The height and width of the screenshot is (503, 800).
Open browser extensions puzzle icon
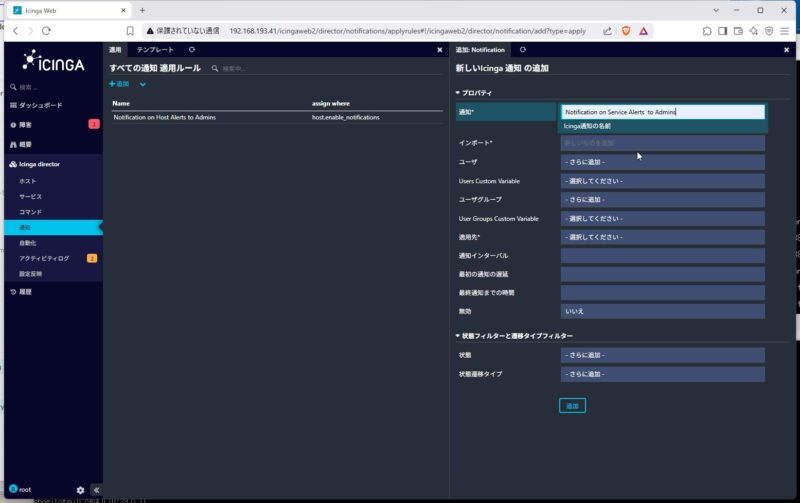point(707,31)
